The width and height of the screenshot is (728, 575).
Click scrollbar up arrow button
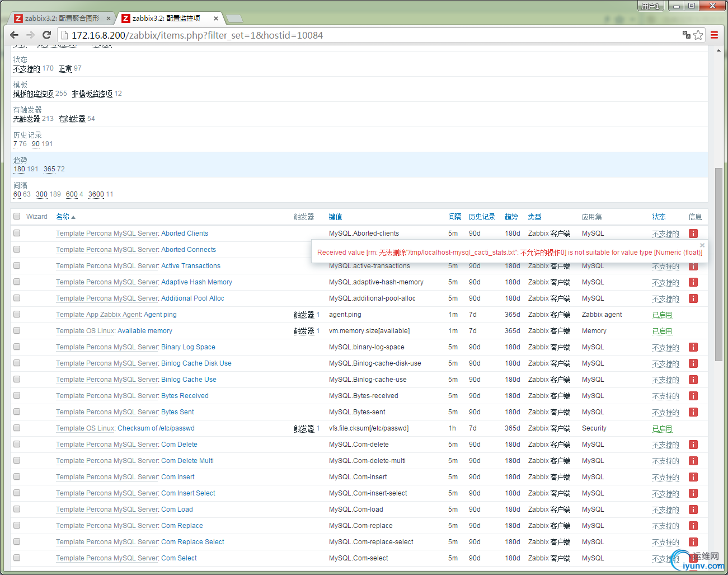click(718, 51)
